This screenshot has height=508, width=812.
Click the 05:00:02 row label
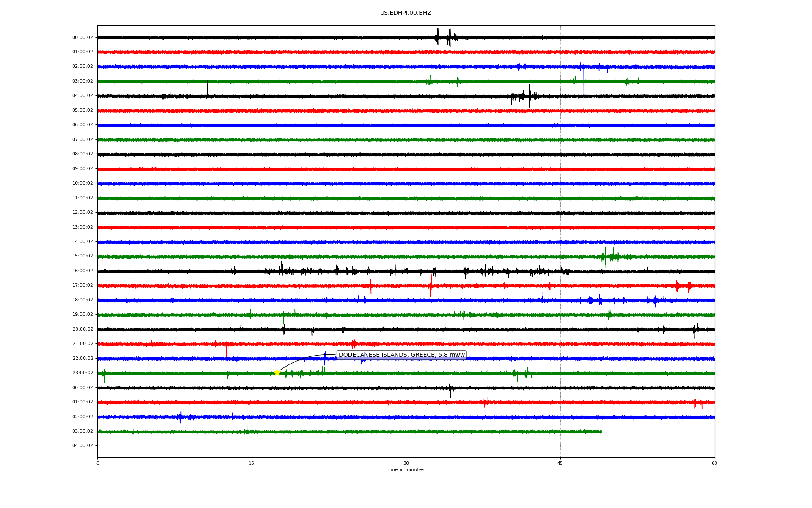[x=82, y=110]
